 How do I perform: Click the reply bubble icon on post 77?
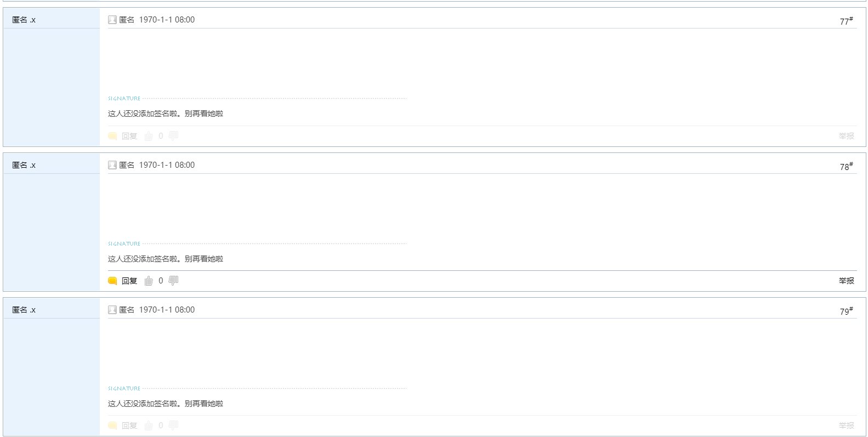pyautogui.click(x=112, y=136)
